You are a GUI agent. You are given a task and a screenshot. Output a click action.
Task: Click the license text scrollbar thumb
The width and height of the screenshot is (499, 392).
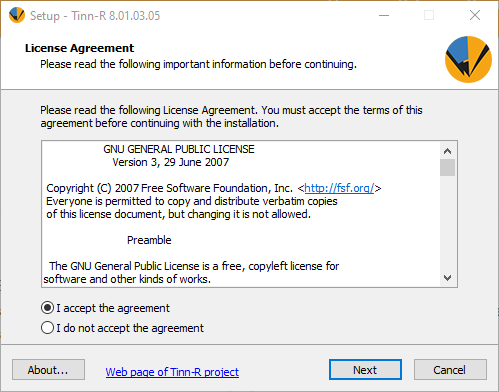click(x=447, y=167)
